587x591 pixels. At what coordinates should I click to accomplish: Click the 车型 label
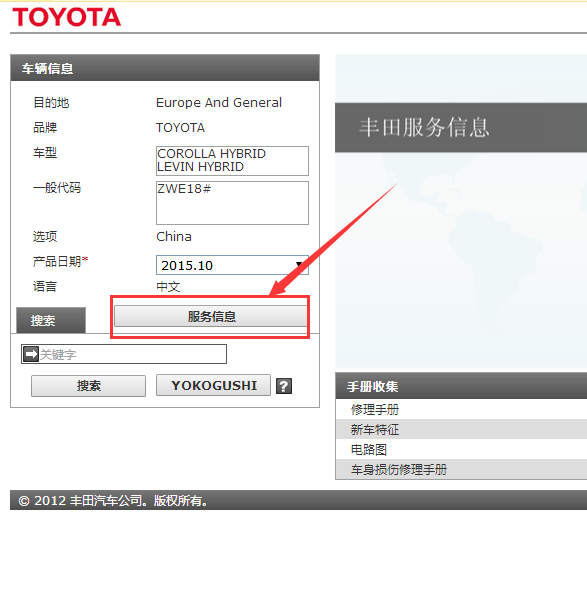click(45, 153)
